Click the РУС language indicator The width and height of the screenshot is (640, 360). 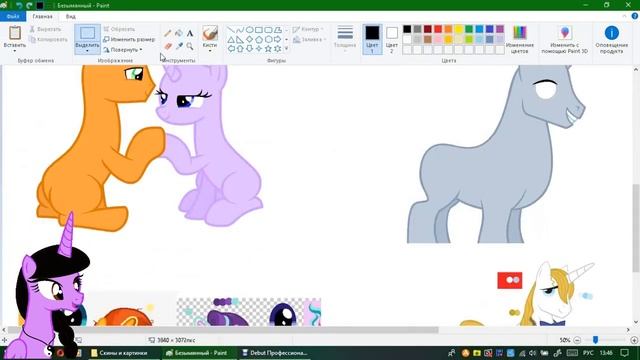click(x=588, y=353)
